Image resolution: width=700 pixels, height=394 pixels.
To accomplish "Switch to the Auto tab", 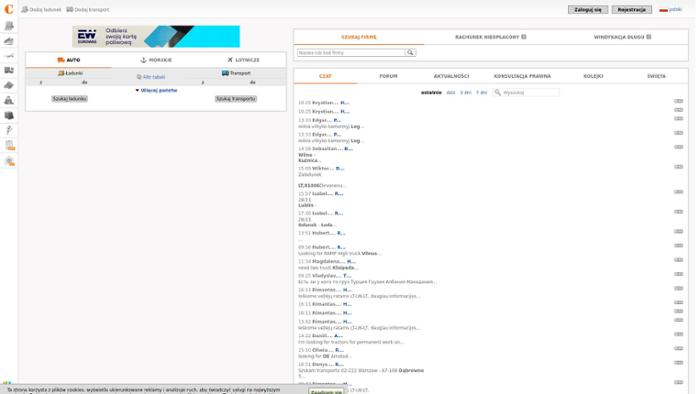I will [x=69, y=60].
